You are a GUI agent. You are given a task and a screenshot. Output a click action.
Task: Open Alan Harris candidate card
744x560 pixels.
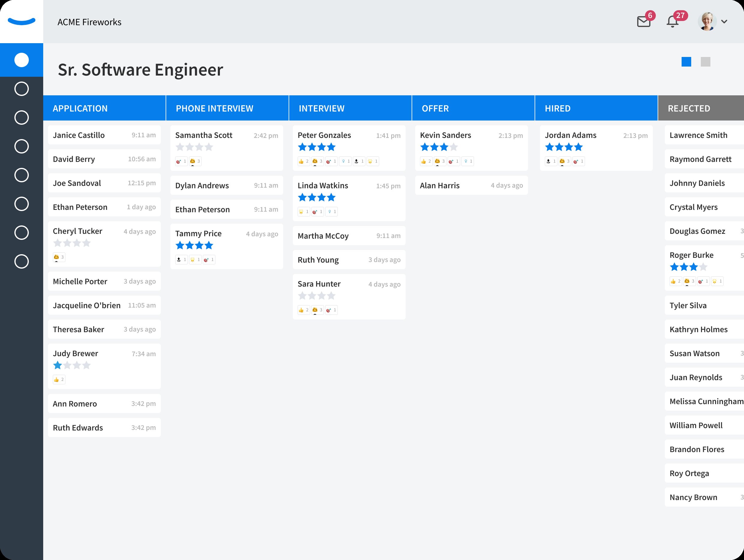[x=471, y=186]
